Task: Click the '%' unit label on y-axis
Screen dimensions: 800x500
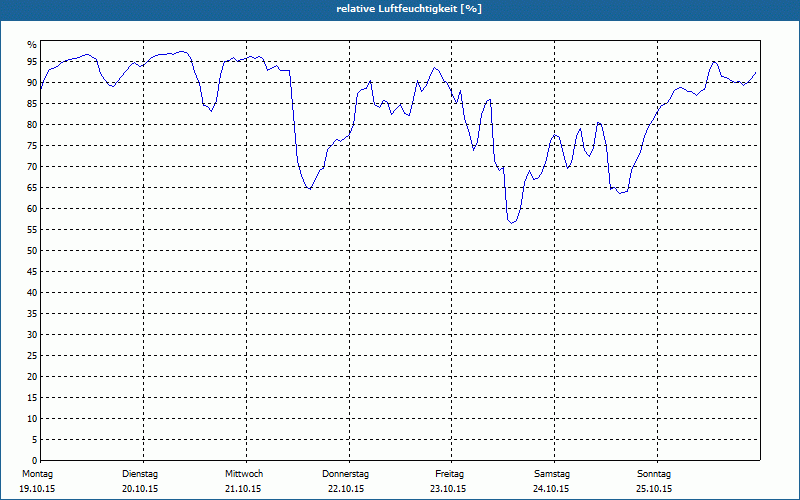Action: [32, 45]
